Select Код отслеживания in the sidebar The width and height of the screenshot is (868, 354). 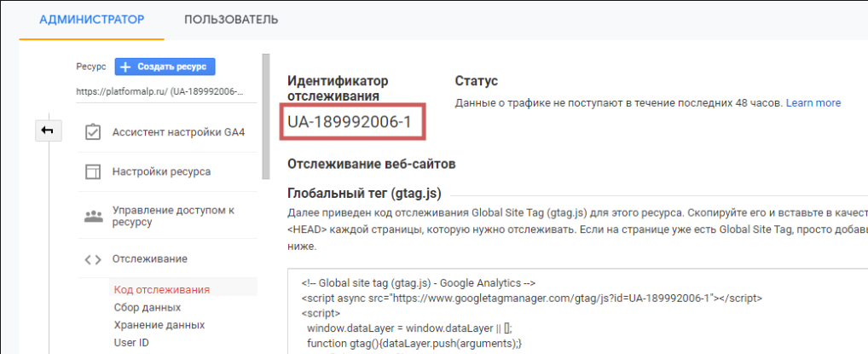coord(161,289)
